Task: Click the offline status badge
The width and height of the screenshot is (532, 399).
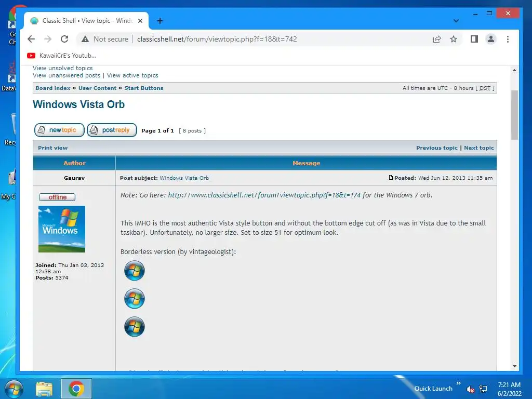Action: click(x=57, y=197)
